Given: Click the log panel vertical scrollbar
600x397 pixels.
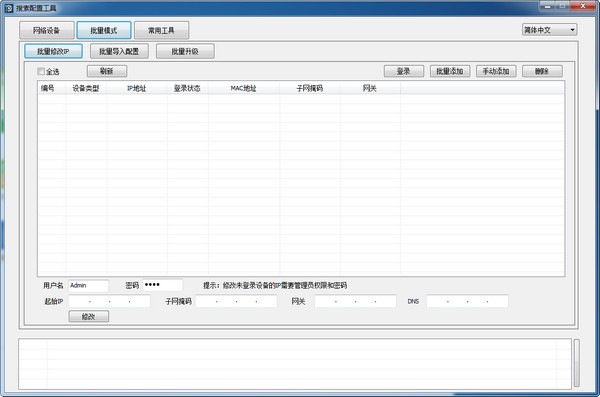Looking at the screenshot, I should click(577, 363).
